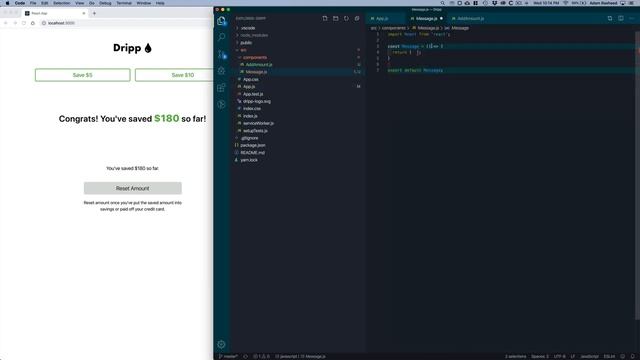Click the JavaScript language mode in status bar
The image size is (640, 360).
589,356
